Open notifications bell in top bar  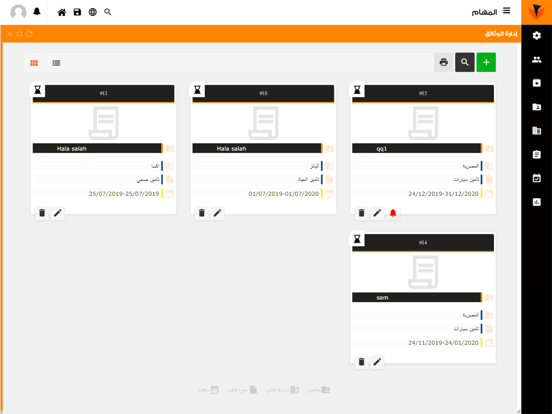pos(37,12)
